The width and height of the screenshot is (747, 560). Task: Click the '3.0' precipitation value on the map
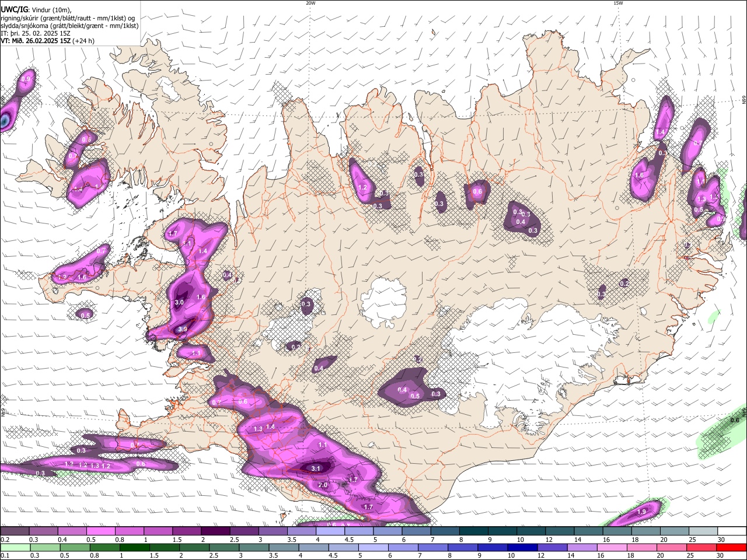[179, 303]
